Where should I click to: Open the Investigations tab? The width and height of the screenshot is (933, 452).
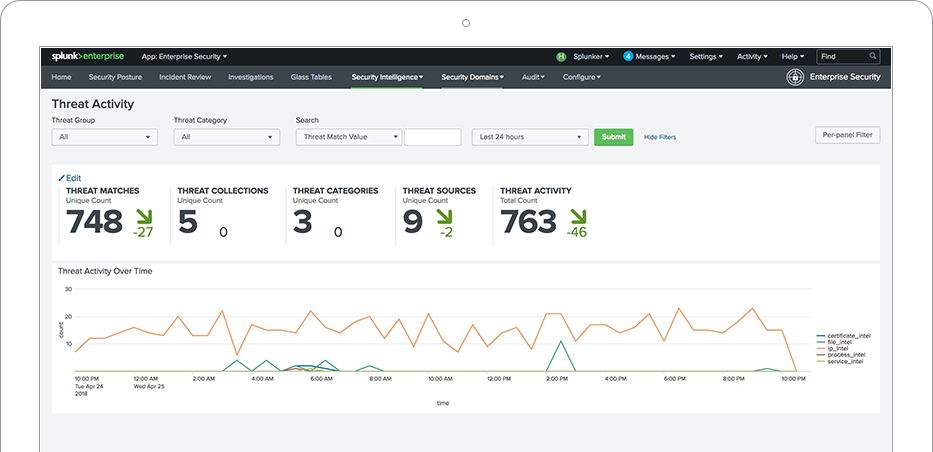click(251, 77)
